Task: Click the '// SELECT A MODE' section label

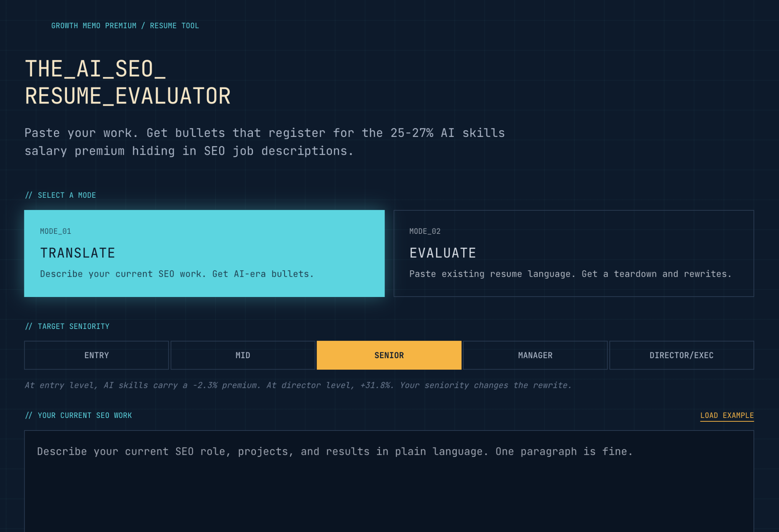Action: (60, 195)
